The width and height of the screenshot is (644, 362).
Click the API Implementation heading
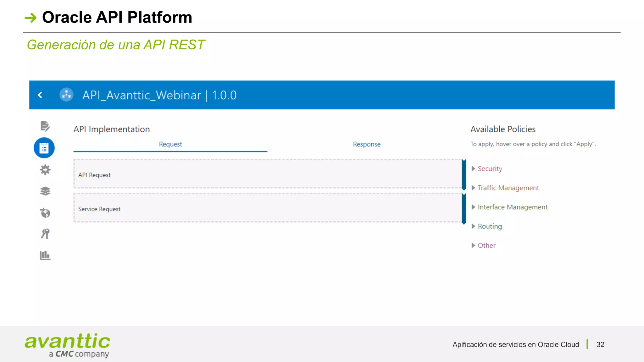coord(112,129)
